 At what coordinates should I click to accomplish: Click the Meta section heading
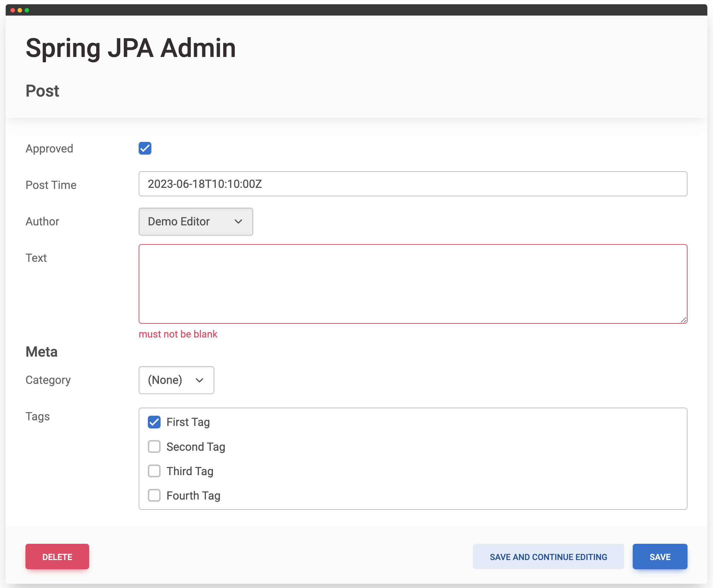pyautogui.click(x=41, y=352)
